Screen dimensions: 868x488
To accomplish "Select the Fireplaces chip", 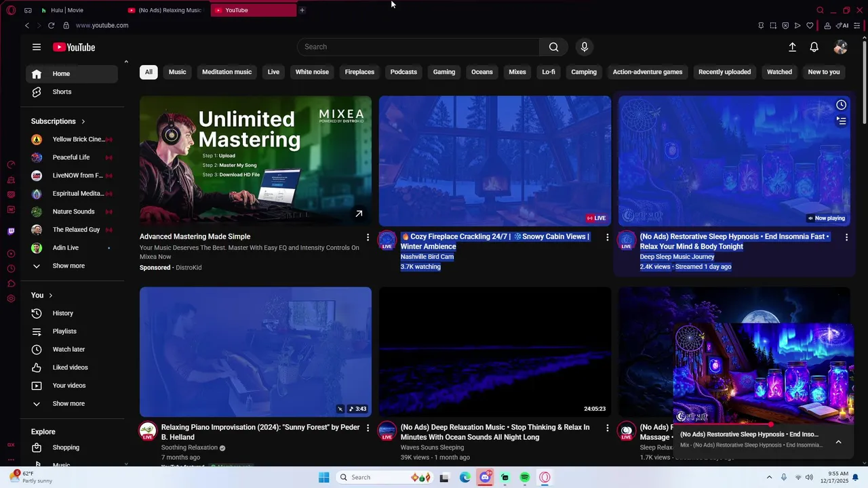I will point(359,72).
